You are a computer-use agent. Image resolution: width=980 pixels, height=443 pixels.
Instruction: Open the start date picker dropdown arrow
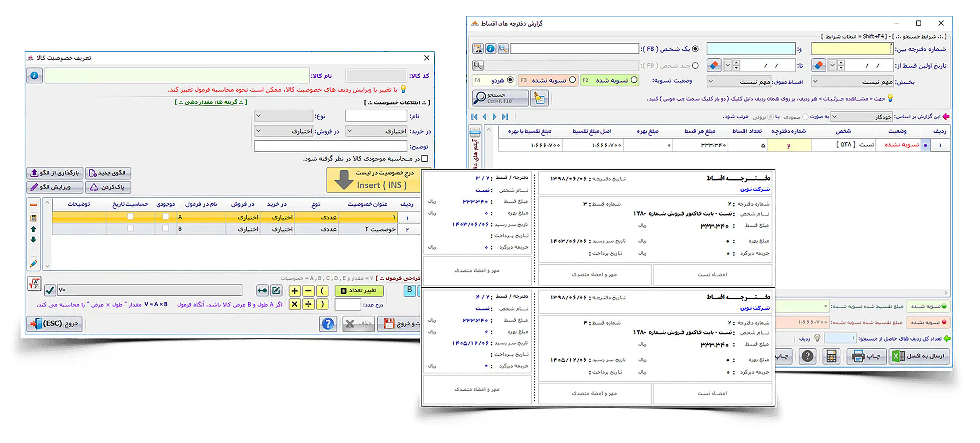click(832, 65)
